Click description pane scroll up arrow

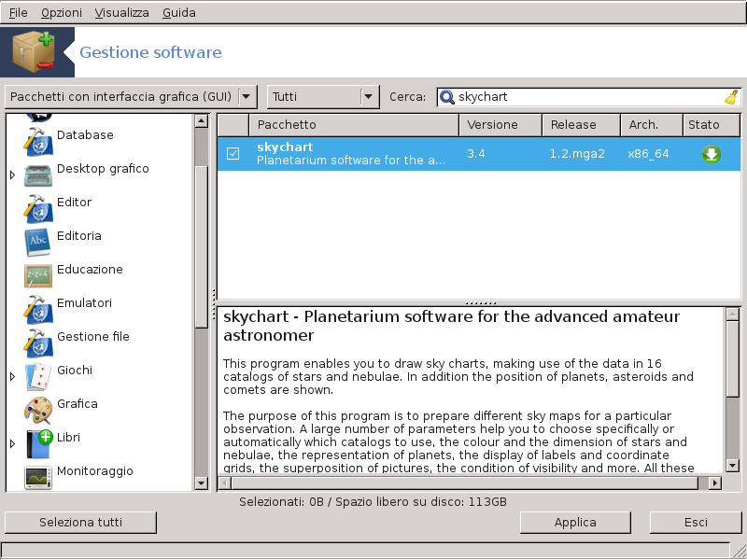[732, 314]
